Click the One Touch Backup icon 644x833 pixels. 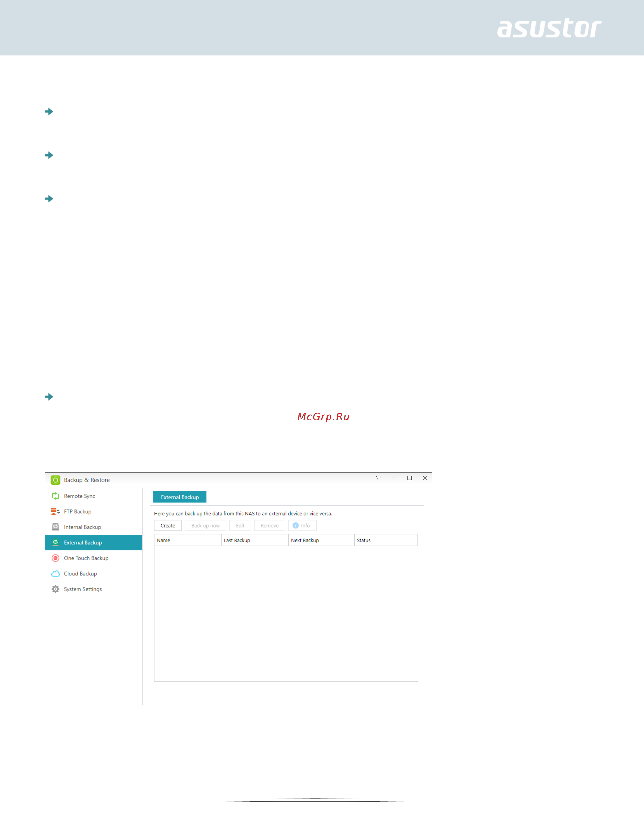point(55,558)
